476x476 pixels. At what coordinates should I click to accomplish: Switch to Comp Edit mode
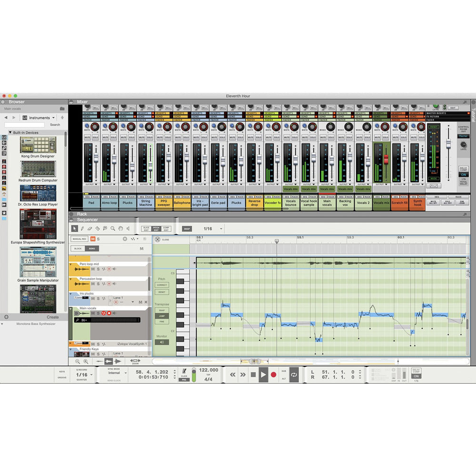166,229
